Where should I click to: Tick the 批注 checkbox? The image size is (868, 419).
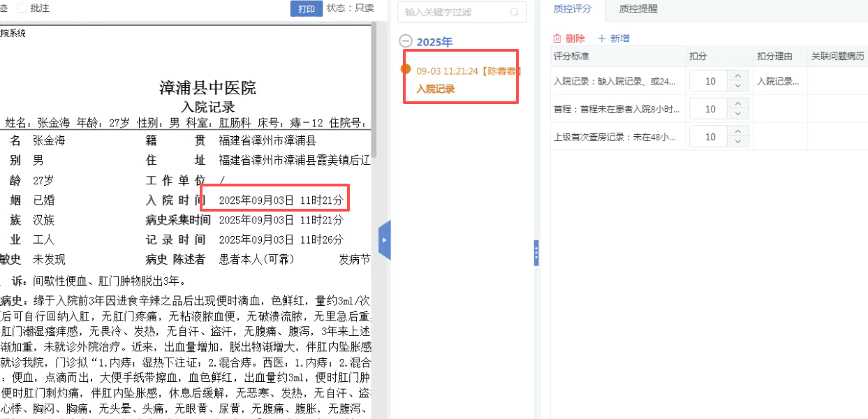pos(22,8)
